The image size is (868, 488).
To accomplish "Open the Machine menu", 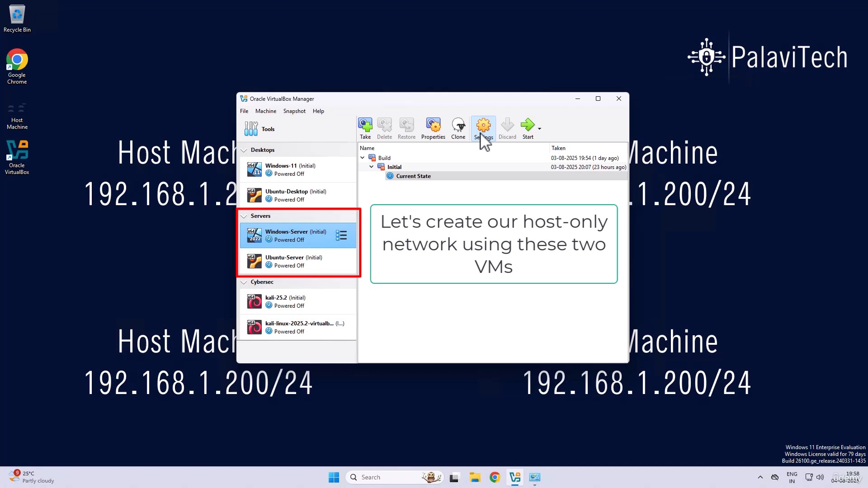I will tap(266, 111).
